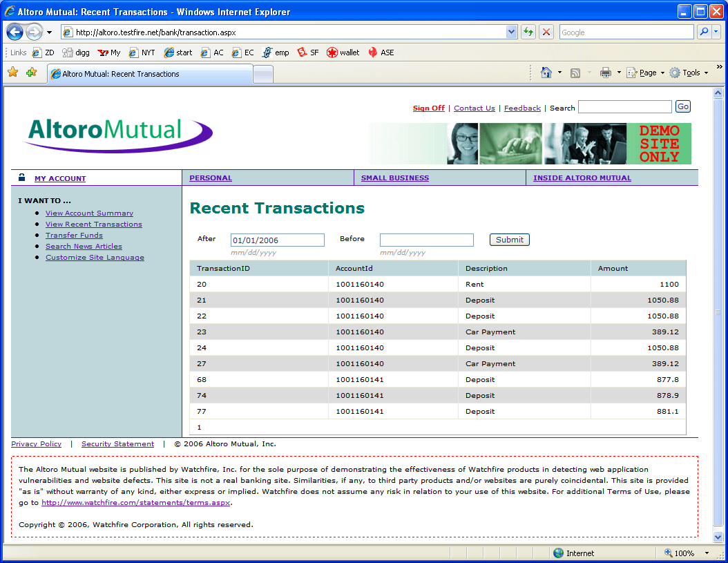Open the Tools menu dropdown
Screen dimensions: 728x563
click(x=688, y=73)
